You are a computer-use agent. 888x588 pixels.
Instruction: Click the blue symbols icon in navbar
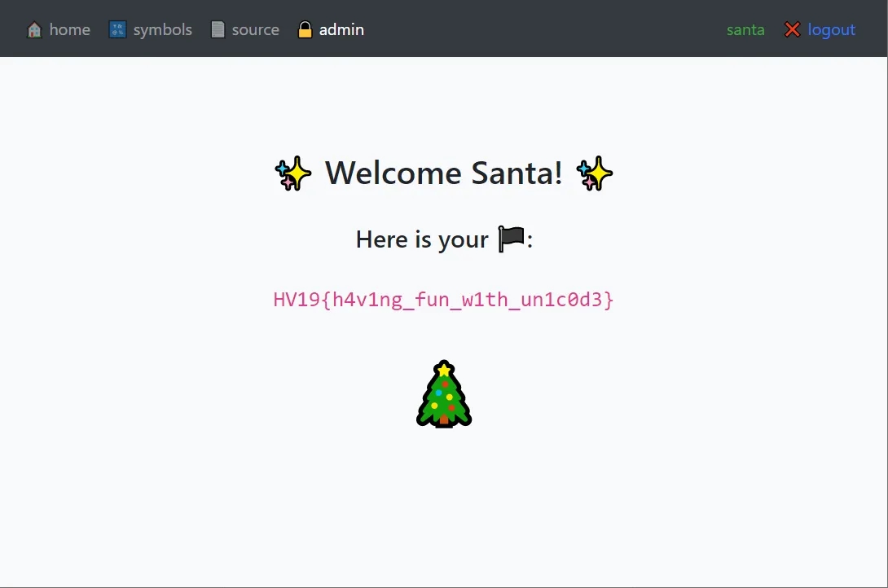click(x=118, y=30)
